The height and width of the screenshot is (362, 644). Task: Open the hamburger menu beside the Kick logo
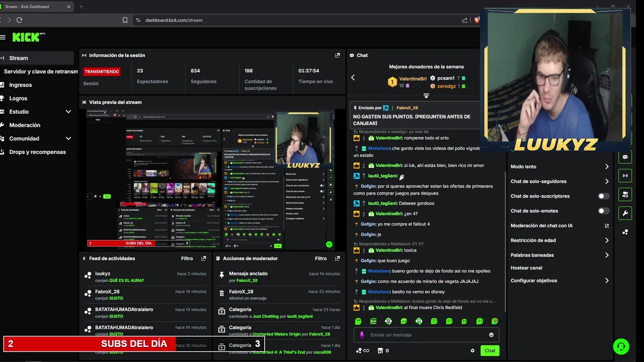point(3,37)
